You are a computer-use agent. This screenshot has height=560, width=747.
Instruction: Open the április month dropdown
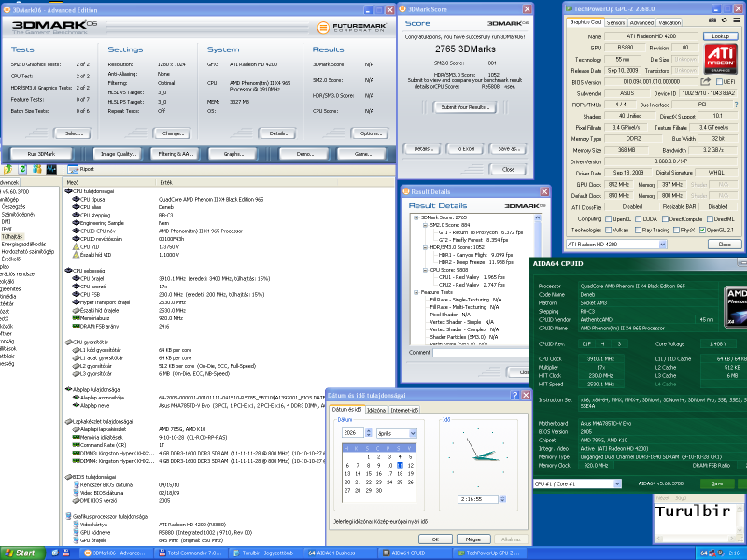coord(412,432)
